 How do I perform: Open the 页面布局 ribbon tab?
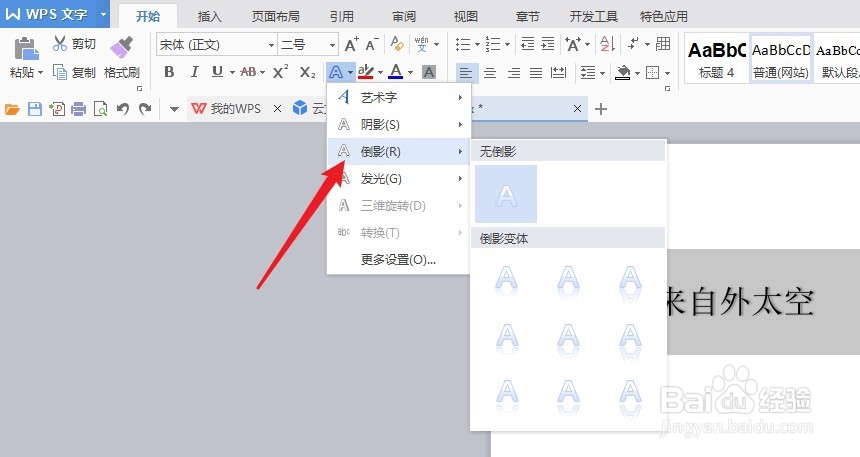click(x=276, y=16)
